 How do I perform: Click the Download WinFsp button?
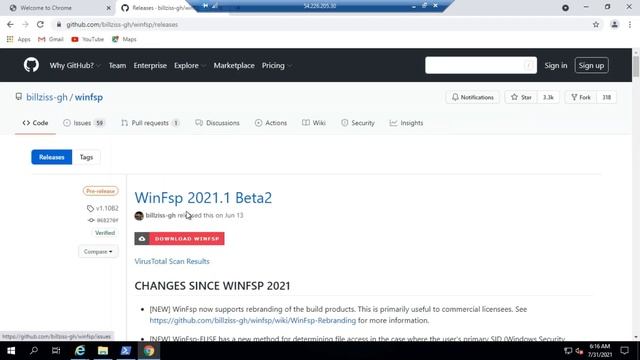(x=179, y=239)
